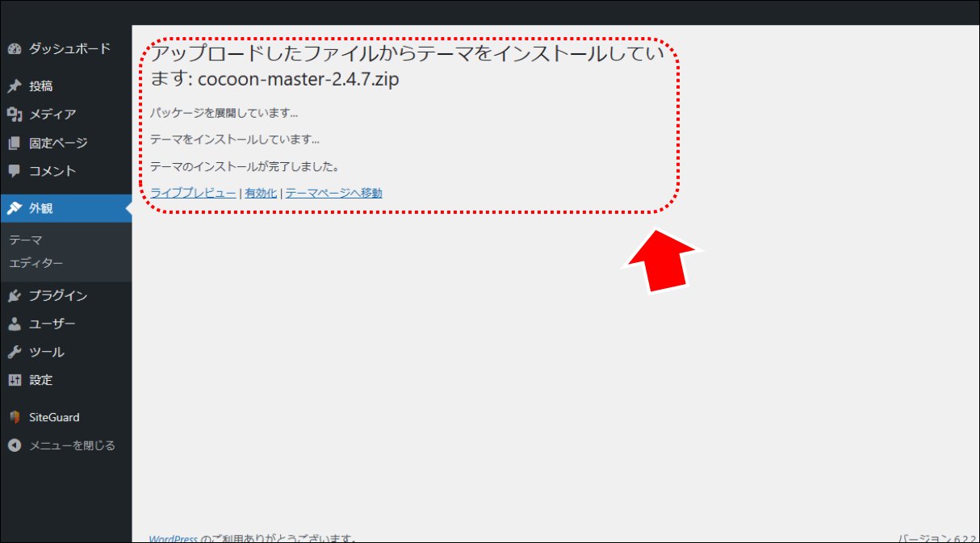Click the pushpin icon beside 投稿
This screenshot has width=980, height=543.
[14, 86]
